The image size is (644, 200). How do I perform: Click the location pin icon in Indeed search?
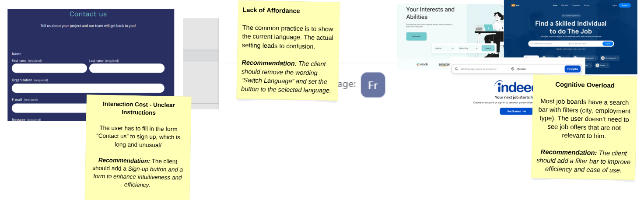(x=513, y=69)
